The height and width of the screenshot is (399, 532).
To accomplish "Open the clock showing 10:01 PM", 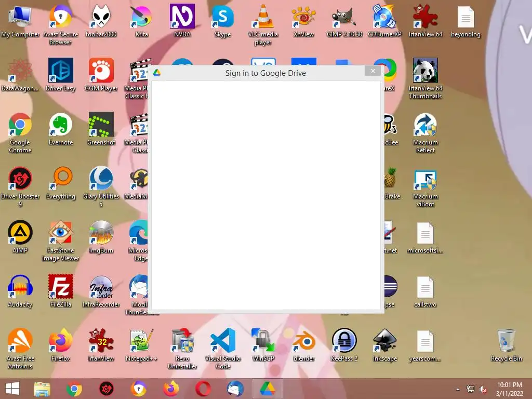I will click(510, 389).
